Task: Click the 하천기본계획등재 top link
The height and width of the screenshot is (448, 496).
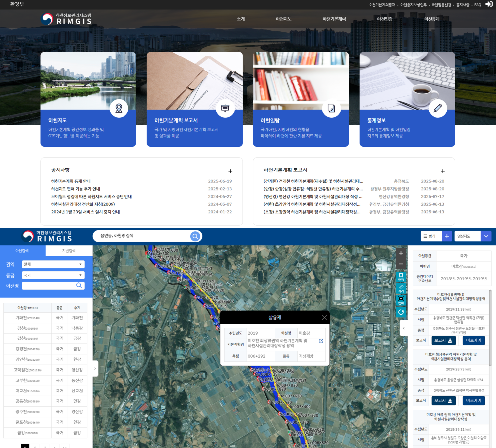Action: 382,5
